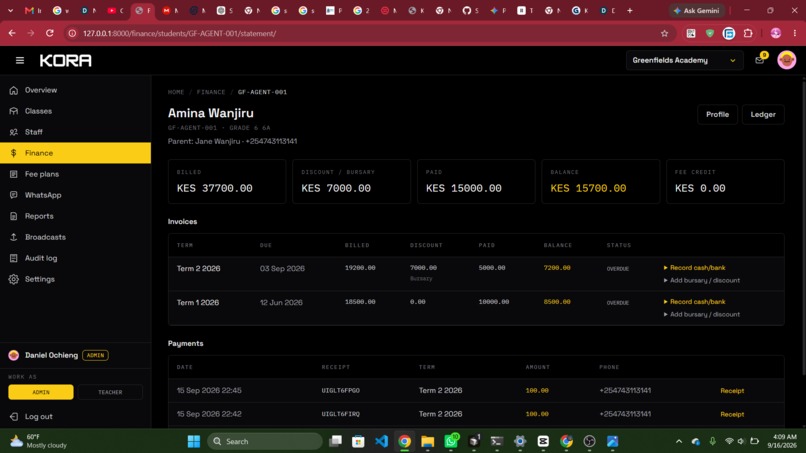Open Visual Studio Code from the taskbar
This screenshot has height=453, width=806.
pyautogui.click(x=381, y=441)
